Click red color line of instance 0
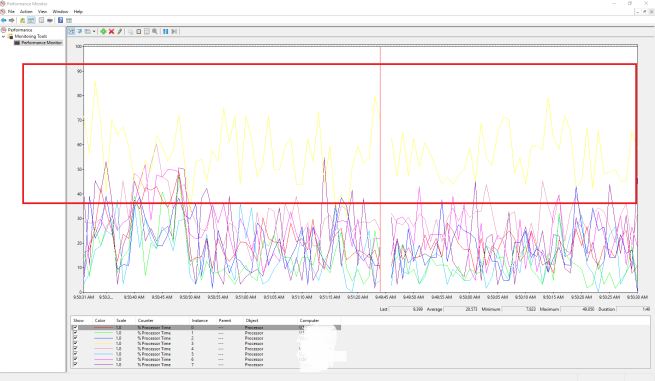Viewport: 655px width, 381px height. [x=104, y=328]
